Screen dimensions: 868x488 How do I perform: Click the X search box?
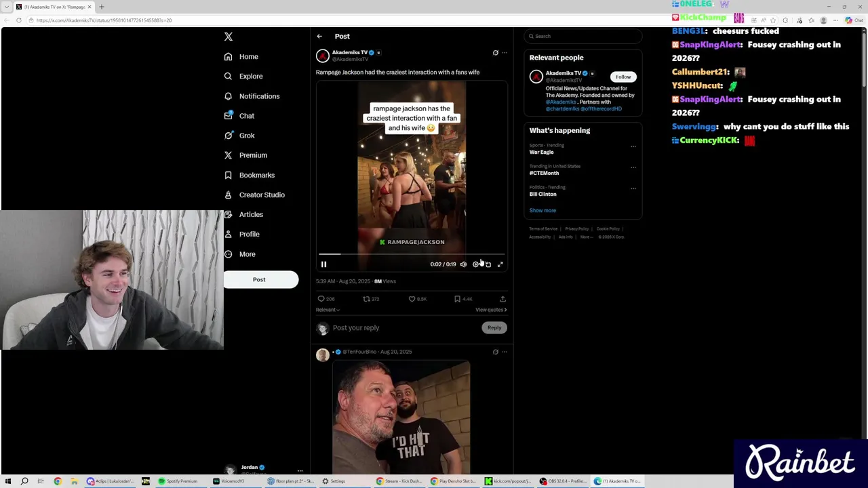pyautogui.click(x=583, y=37)
